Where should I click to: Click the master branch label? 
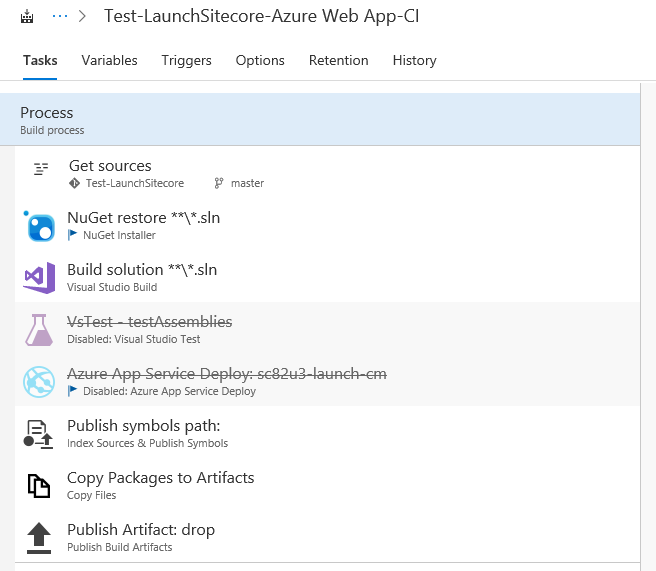[x=247, y=183]
